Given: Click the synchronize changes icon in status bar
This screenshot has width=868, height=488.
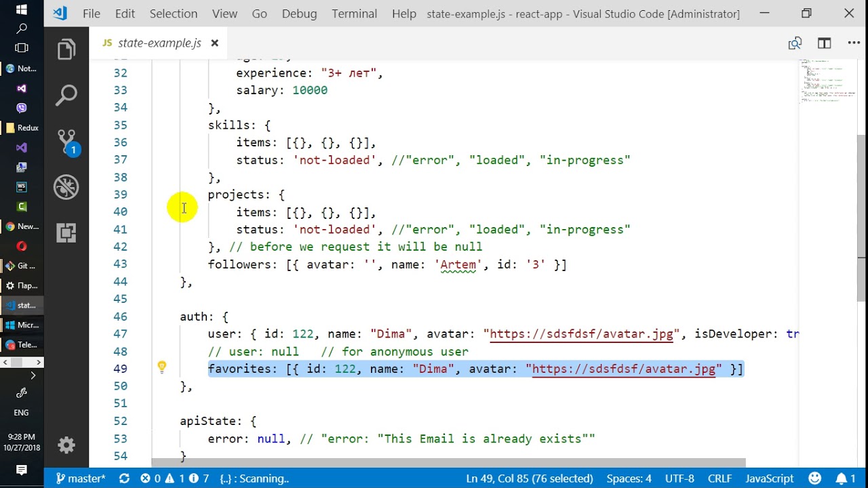Looking at the screenshot, I should click(x=124, y=479).
